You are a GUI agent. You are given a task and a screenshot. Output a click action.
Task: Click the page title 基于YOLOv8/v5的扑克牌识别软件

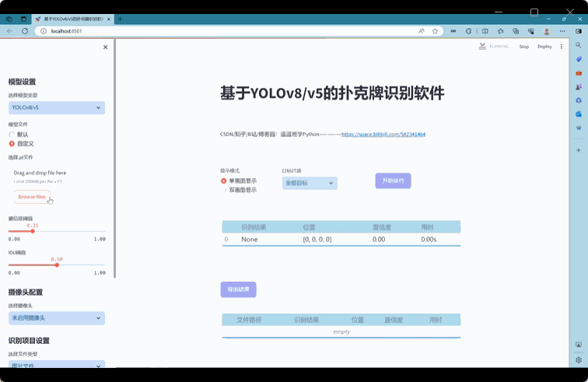332,93
